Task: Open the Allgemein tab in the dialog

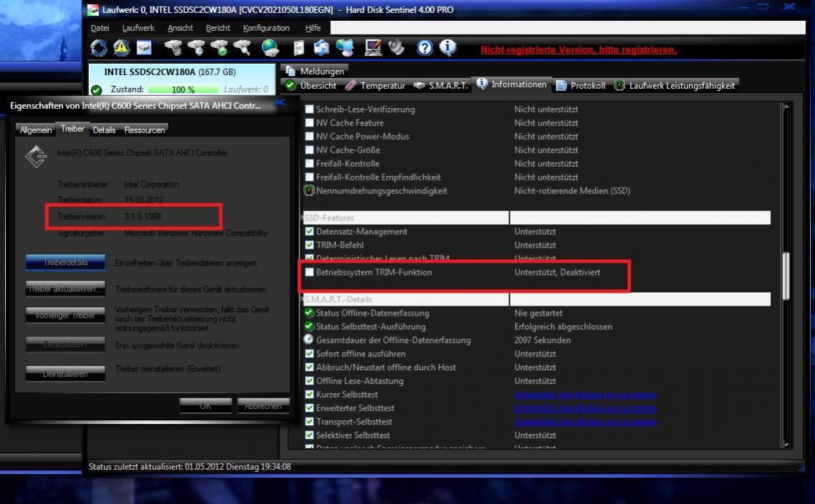Action: (x=36, y=130)
